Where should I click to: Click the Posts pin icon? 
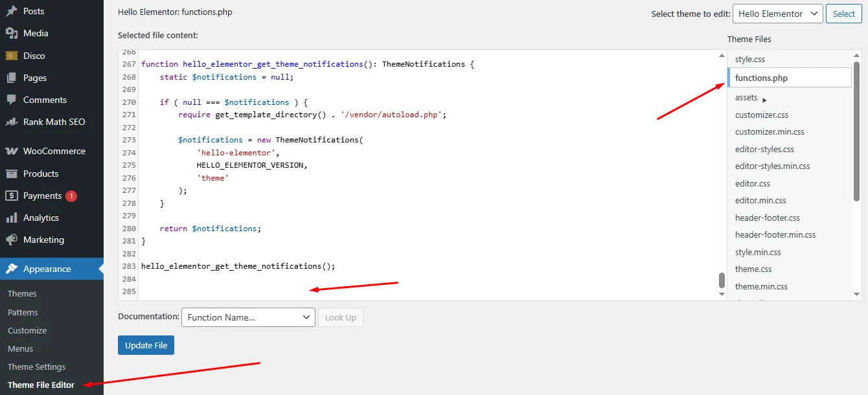coord(12,11)
